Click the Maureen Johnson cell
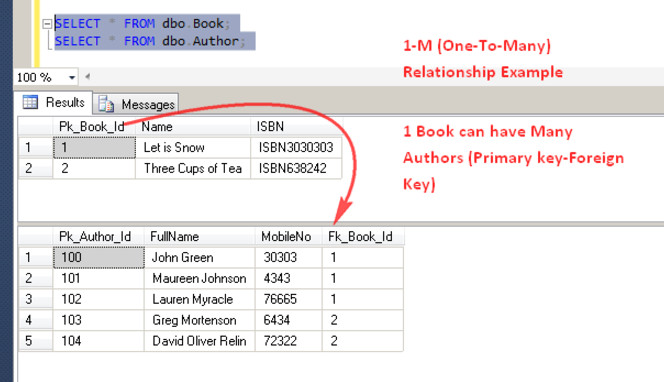Viewport: 664px width, 382px height. [199, 278]
